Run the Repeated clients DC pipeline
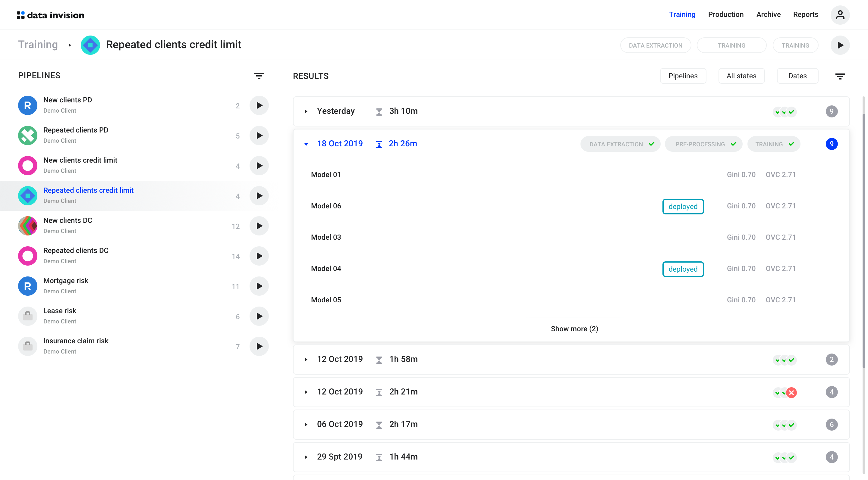Viewport: 868px width, 480px height. click(x=259, y=256)
